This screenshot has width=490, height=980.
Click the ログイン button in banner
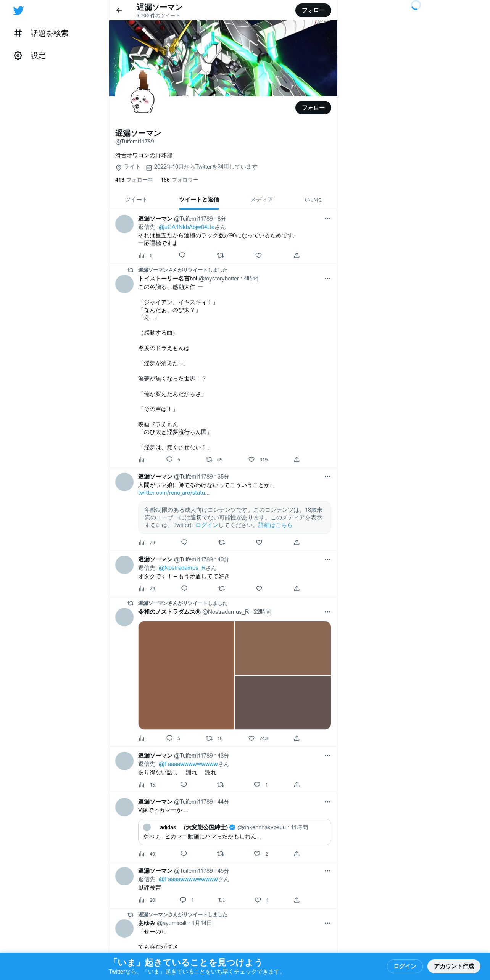tap(405, 966)
